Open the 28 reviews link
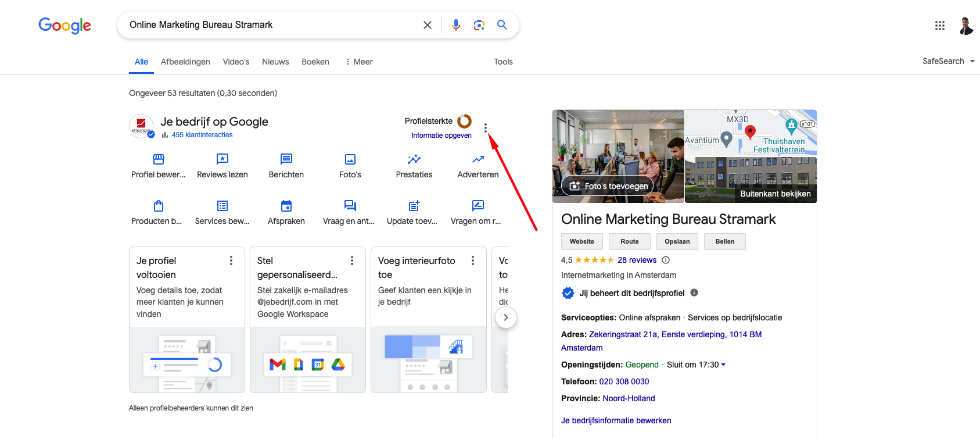The height and width of the screenshot is (439, 980). 637,260
